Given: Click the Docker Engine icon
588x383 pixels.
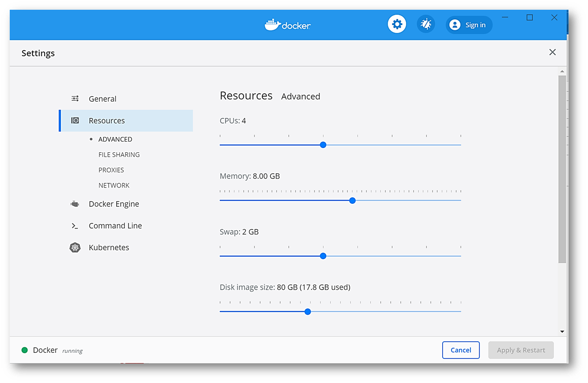Looking at the screenshot, I should (75, 204).
